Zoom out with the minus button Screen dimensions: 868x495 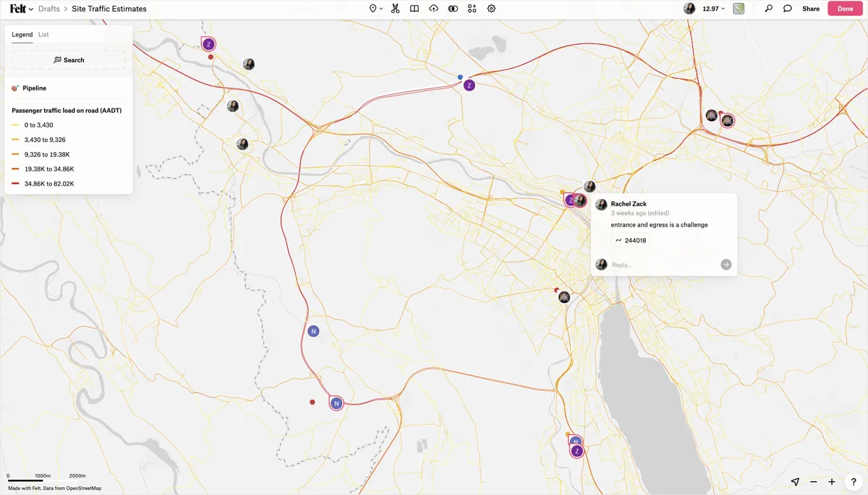tap(814, 482)
